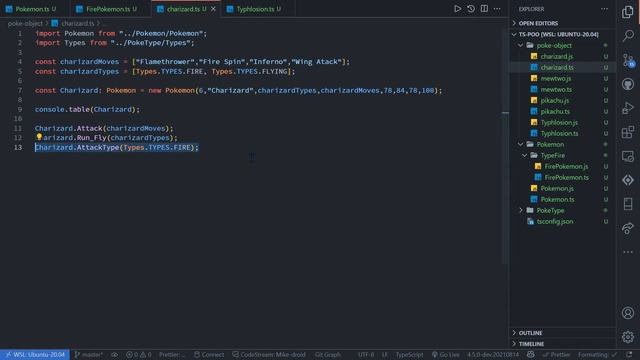Open the notifications icon at status bar end

(x=629, y=355)
